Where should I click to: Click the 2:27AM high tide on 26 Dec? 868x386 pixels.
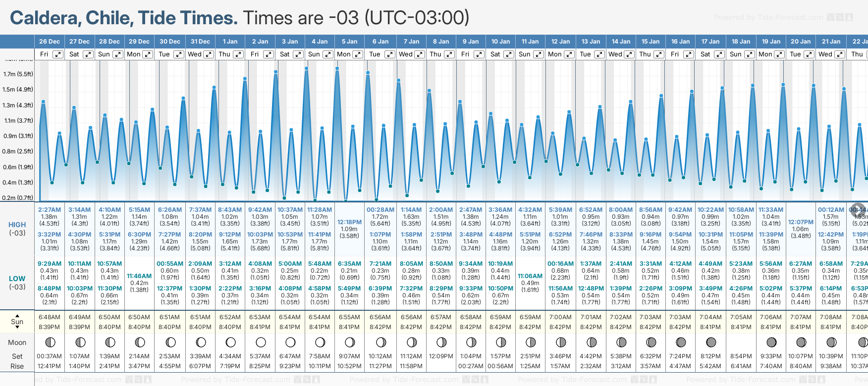(50, 210)
